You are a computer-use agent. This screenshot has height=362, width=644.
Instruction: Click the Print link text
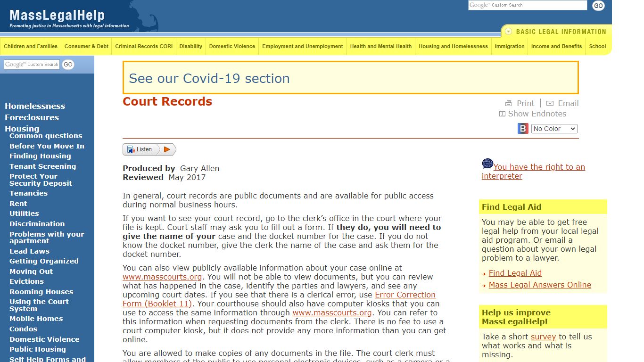[525, 103]
